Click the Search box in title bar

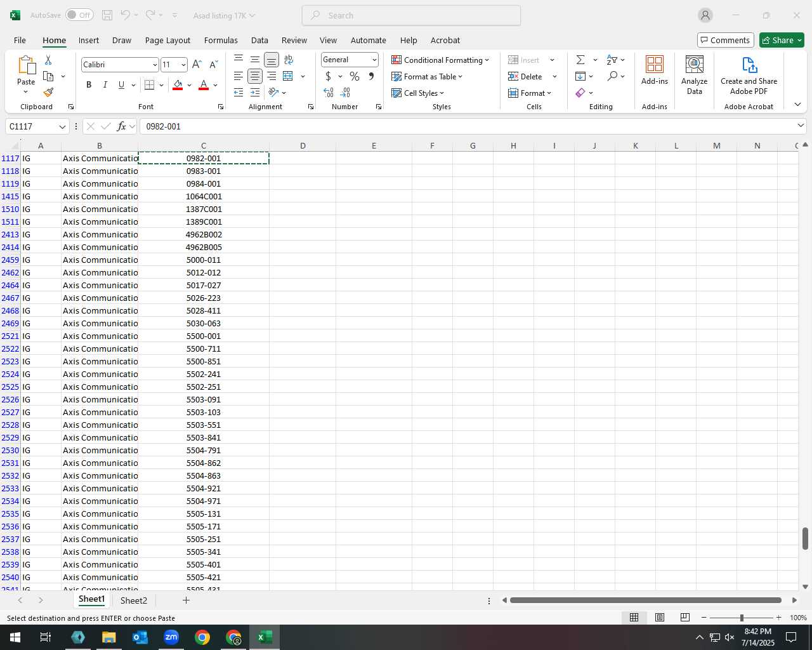tap(411, 15)
